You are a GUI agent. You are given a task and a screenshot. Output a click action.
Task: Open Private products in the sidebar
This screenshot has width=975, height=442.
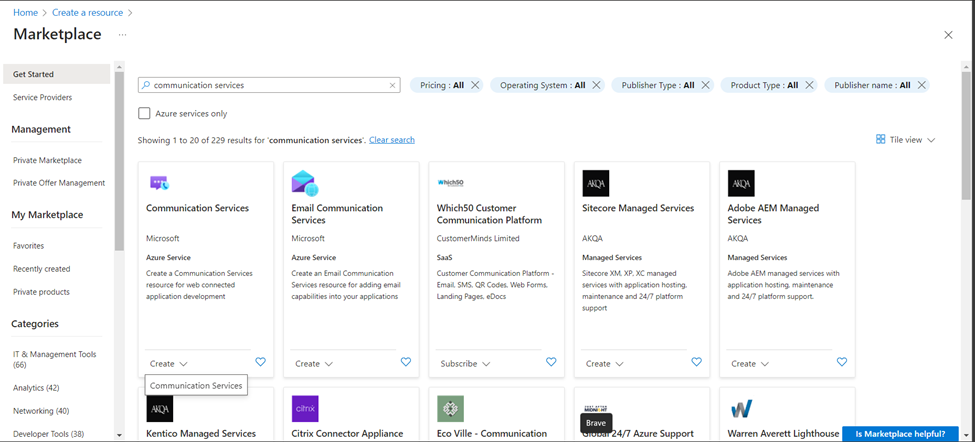(x=41, y=292)
